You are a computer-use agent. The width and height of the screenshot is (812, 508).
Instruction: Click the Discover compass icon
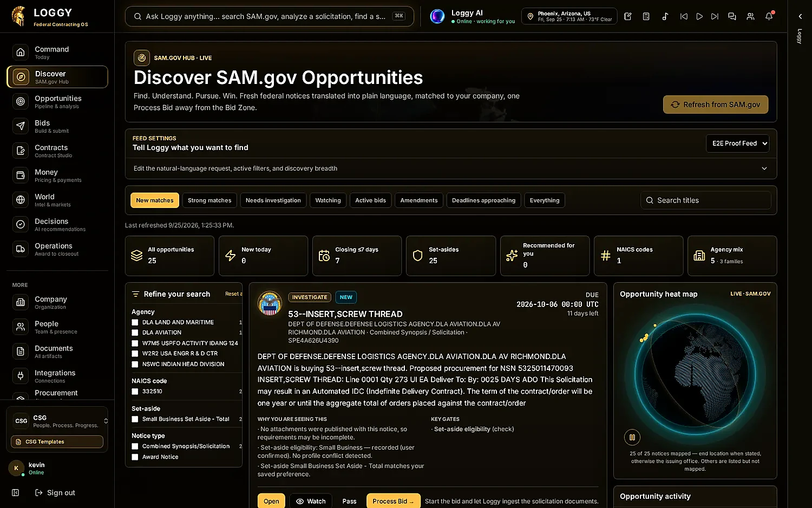pyautogui.click(x=21, y=77)
